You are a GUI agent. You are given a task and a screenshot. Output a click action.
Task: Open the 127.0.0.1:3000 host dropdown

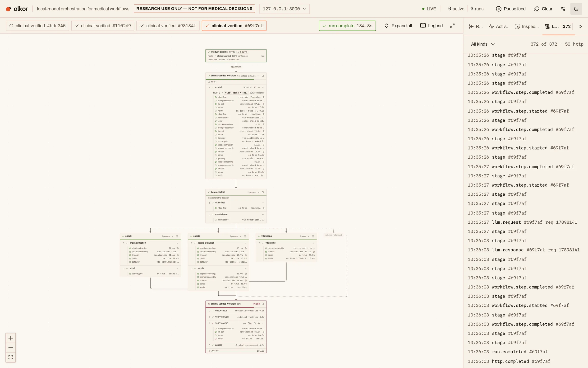pos(284,9)
